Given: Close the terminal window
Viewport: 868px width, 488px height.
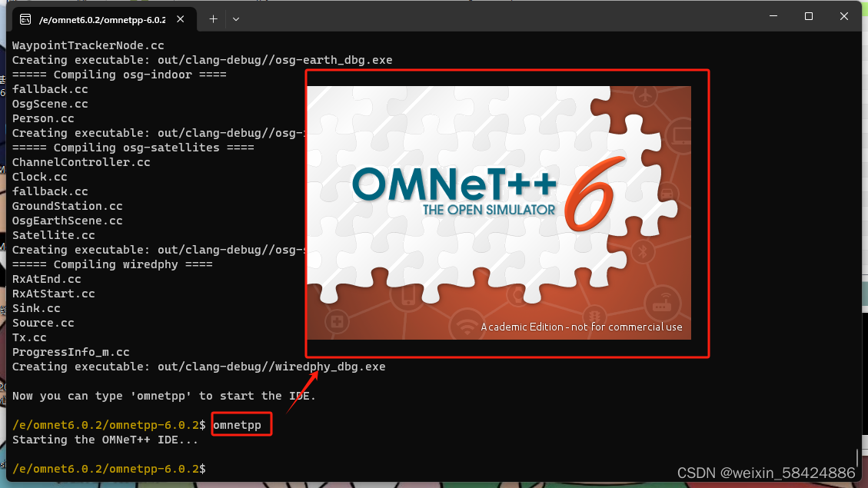Looking at the screenshot, I should [x=844, y=16].
